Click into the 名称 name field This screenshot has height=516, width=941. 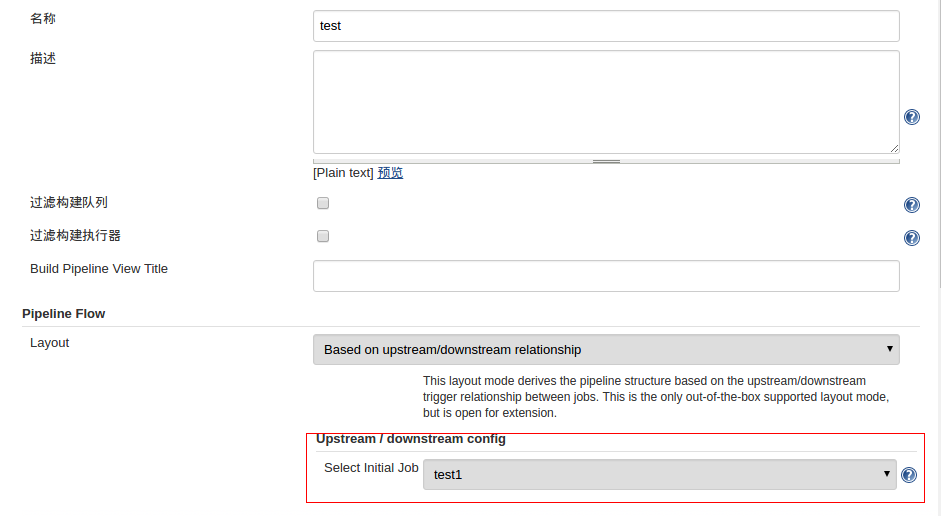[606, 26]
